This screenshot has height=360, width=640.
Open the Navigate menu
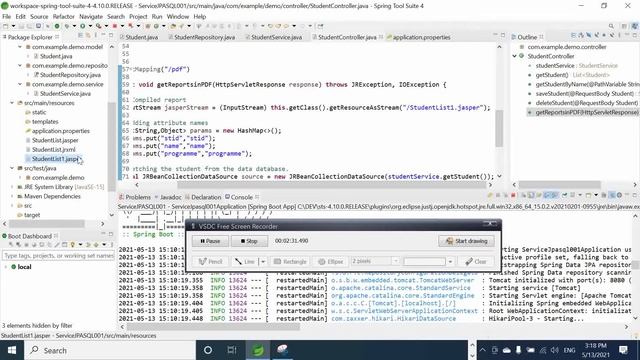click(x=91, y=17)
